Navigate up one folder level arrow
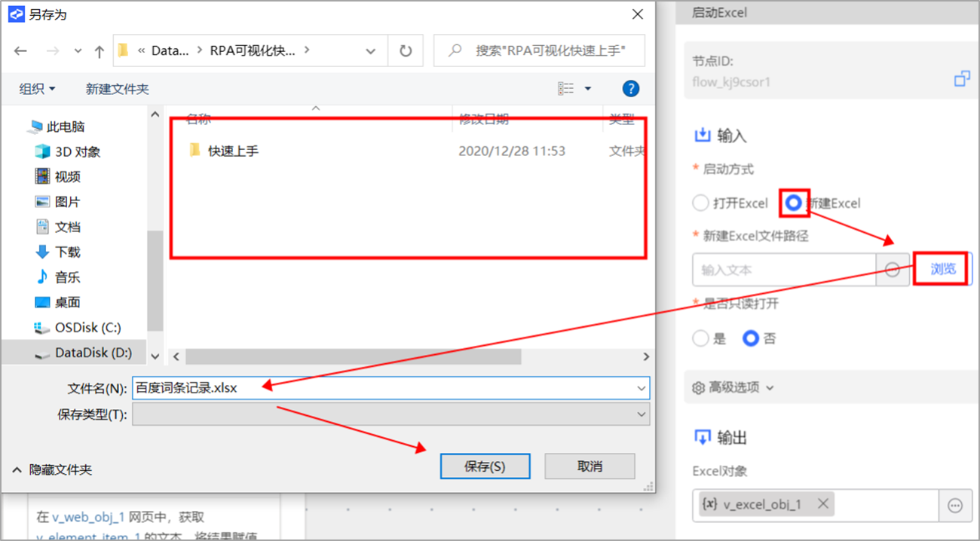Screen dimensions: 980x541 99,51
